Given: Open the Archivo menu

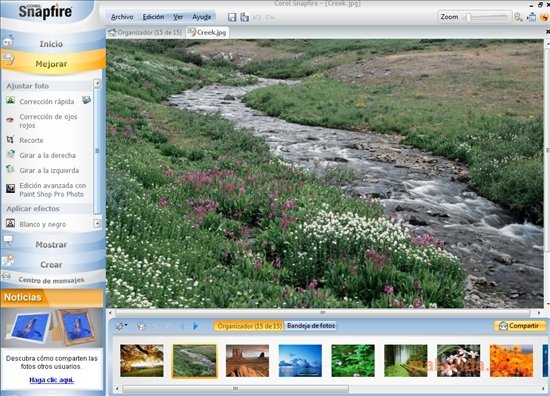Looking at the screenshot, I should pyautogui.click(x=122, y=17).
